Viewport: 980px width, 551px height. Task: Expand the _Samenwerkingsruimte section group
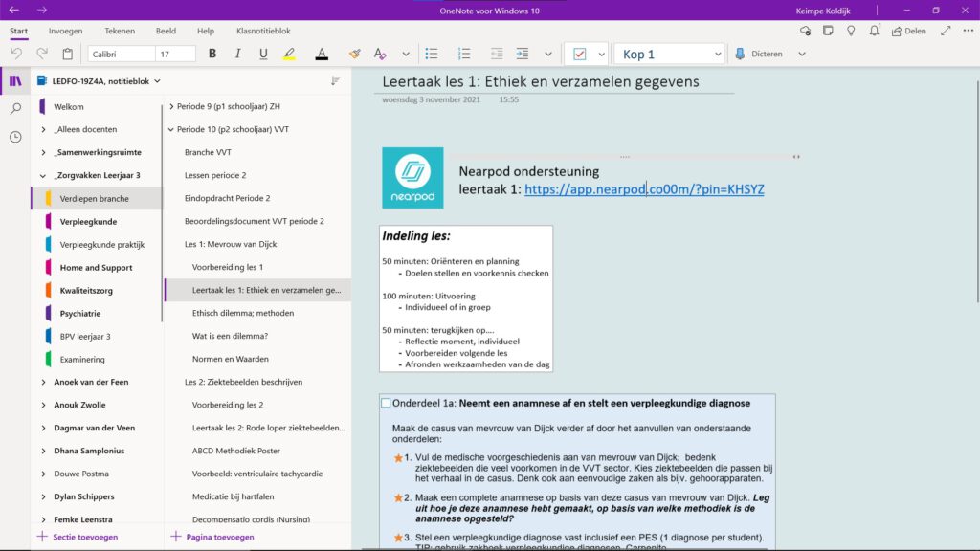pos(43,153)
